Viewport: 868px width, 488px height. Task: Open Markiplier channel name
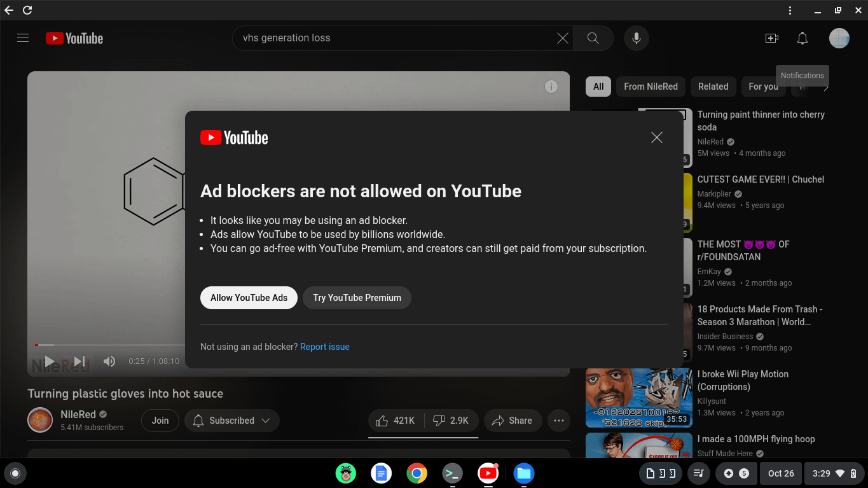tap(714, 194)
